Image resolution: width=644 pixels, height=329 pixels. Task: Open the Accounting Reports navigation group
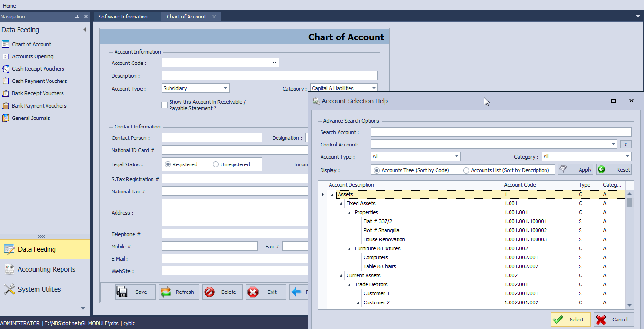[x=45, y=269]
